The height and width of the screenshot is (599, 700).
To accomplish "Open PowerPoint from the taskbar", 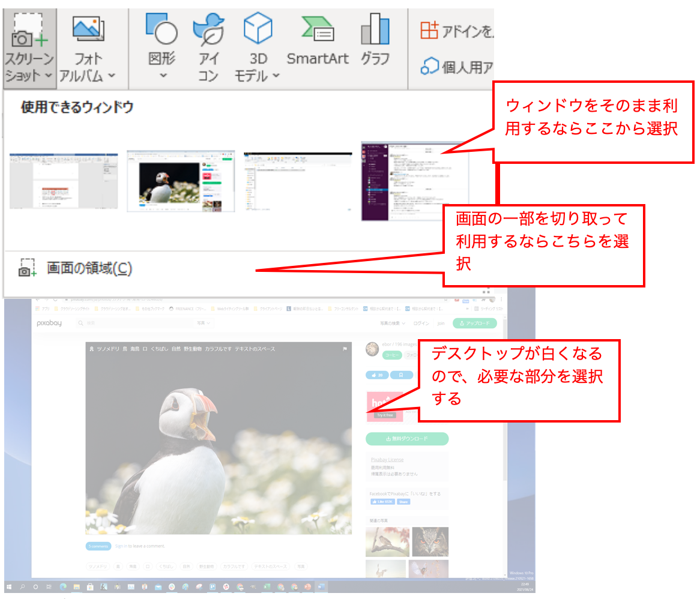I will 307,586.
